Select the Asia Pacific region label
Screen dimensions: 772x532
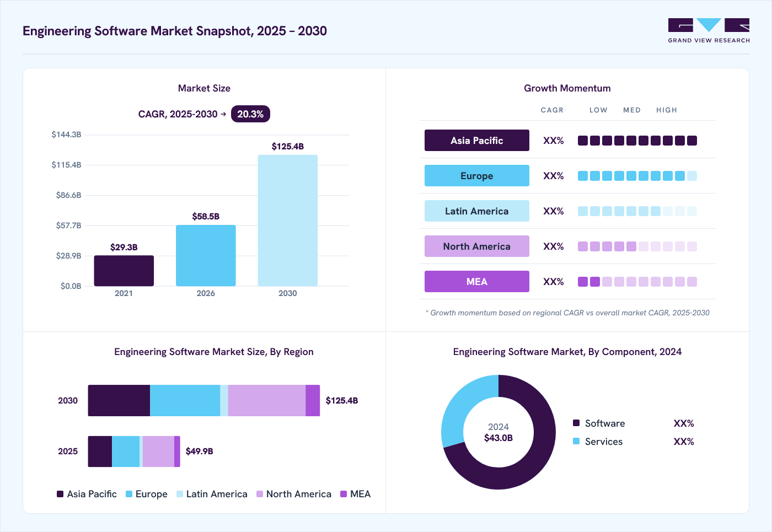coord(477,141)
